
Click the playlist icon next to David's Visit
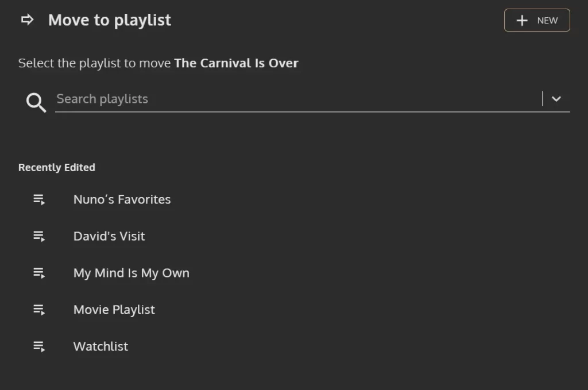[x=39, y=236]
